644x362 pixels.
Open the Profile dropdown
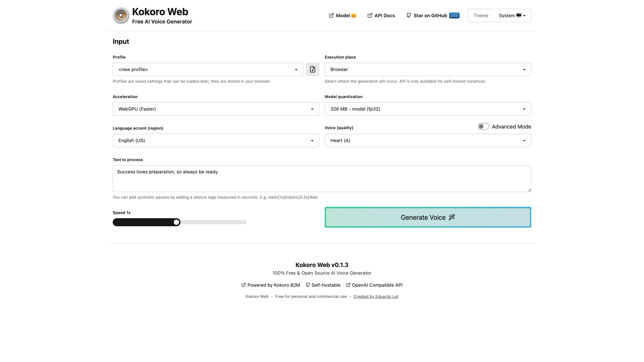pyautogui.click(x=208, y=69)
